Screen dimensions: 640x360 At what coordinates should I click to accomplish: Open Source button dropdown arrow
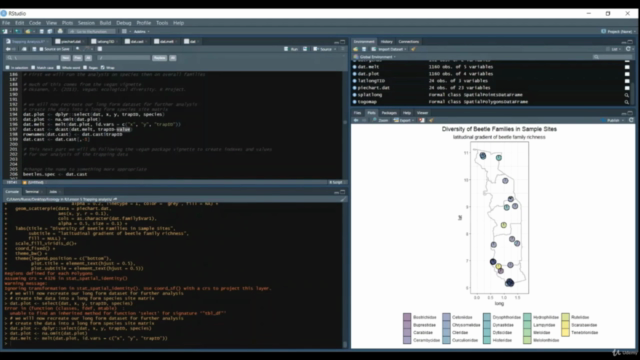point(335,49)
